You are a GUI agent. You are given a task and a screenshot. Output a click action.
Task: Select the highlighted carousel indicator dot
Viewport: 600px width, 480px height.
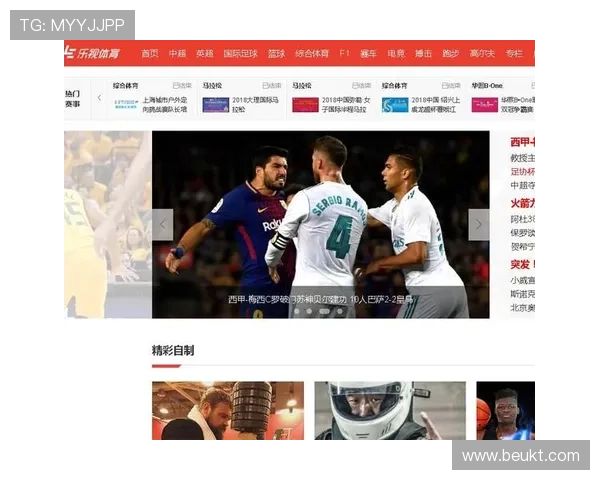coord(324,311)
